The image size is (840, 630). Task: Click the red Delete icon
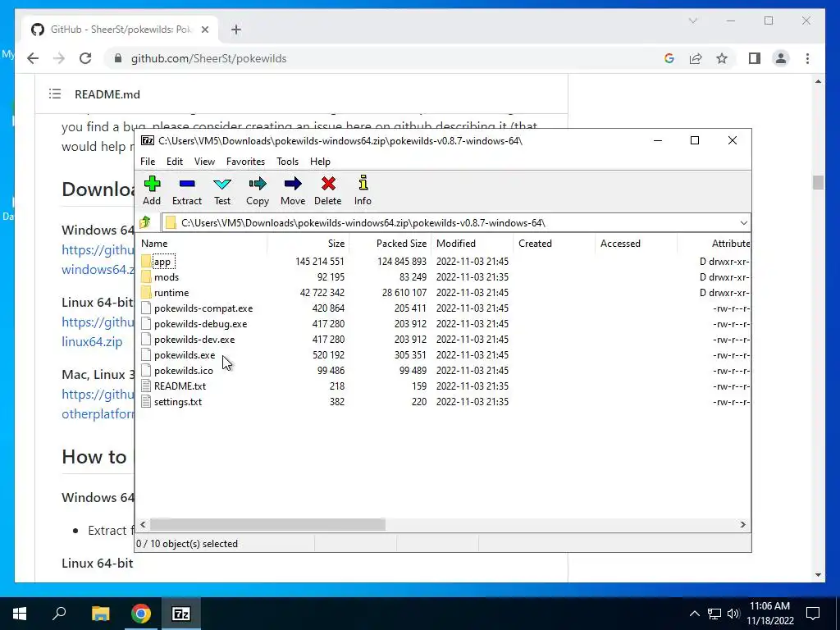[328, 185]
